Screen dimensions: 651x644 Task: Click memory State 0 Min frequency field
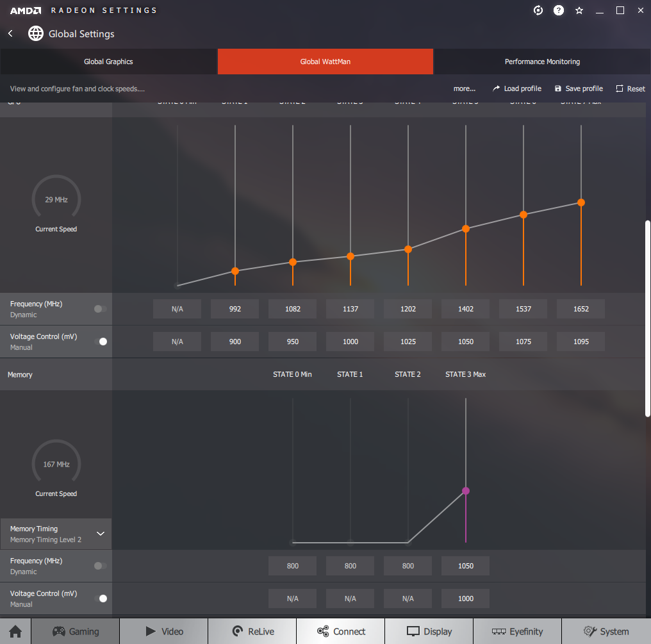[293, 566]
